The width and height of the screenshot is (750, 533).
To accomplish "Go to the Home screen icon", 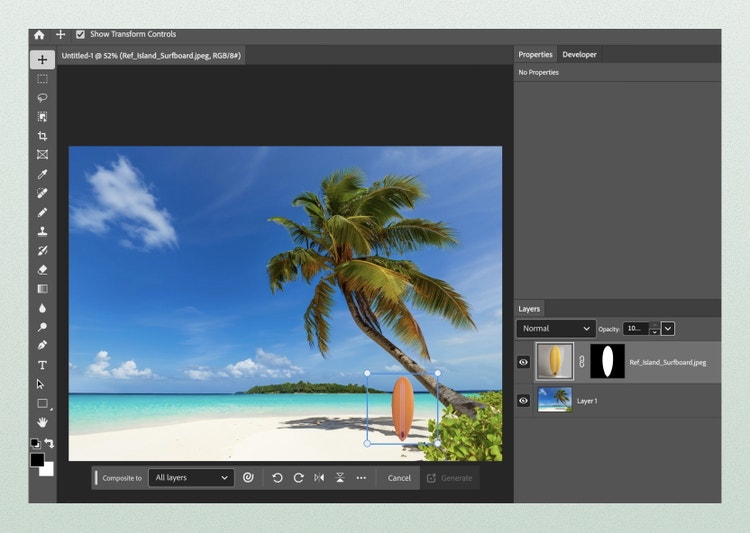I will tap(39, 34).
